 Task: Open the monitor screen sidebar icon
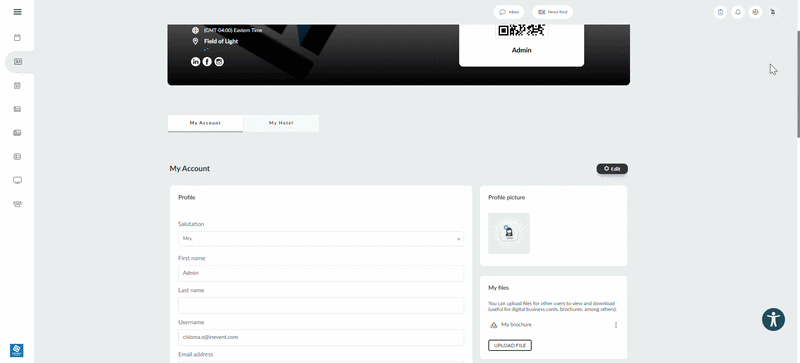[x=17, y=180]
